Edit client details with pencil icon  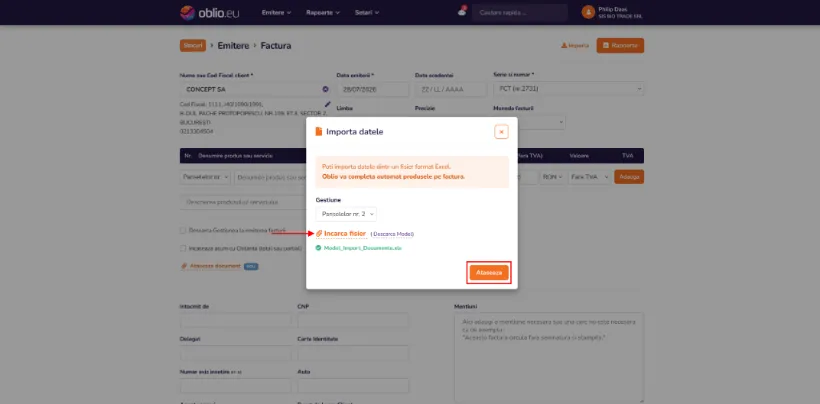point(327,104)
